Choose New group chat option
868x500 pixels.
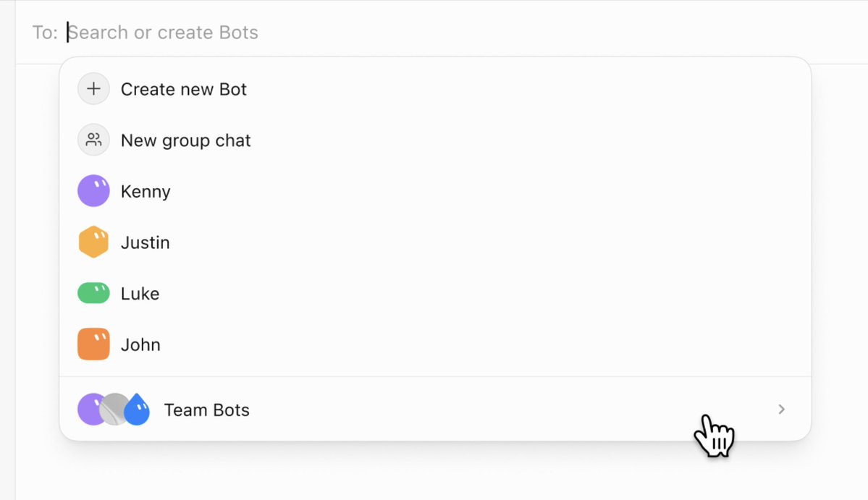[x=435, y=140]
